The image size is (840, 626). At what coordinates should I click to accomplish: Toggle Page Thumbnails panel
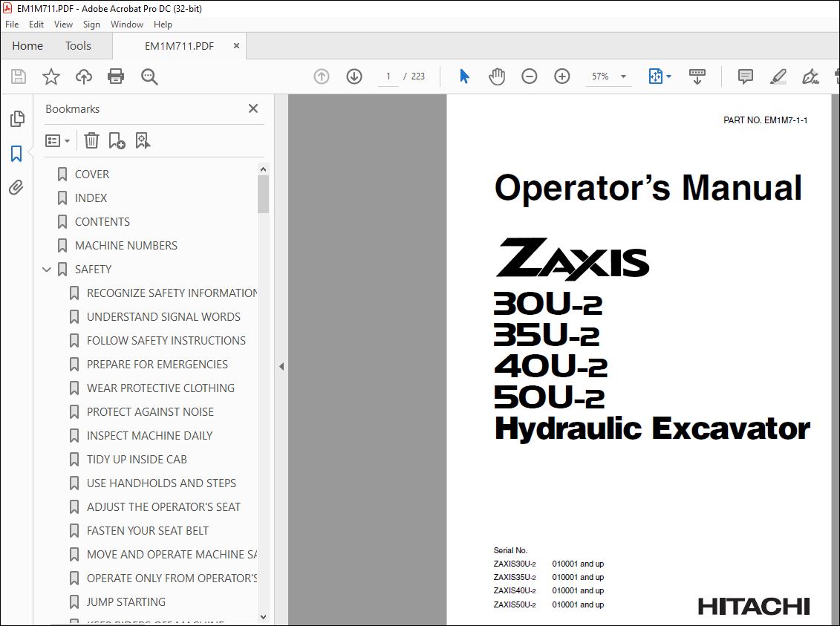coord(16,119)
